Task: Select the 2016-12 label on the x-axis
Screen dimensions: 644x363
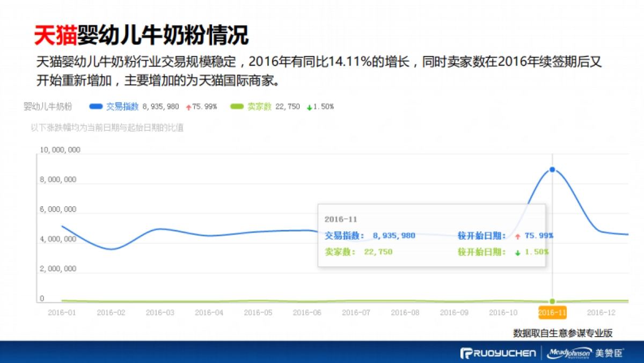Action: pos(601,312)
